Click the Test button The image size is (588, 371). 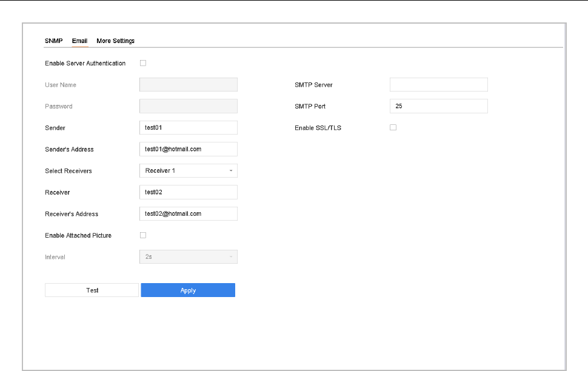(92, 290)
